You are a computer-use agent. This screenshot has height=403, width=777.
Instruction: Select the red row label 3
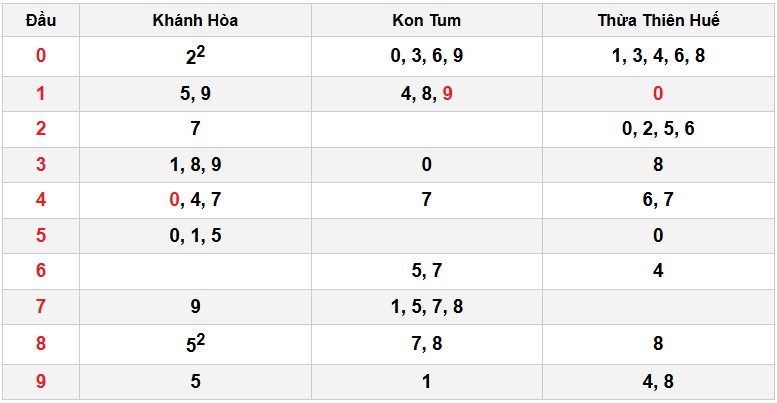(41, 164)
